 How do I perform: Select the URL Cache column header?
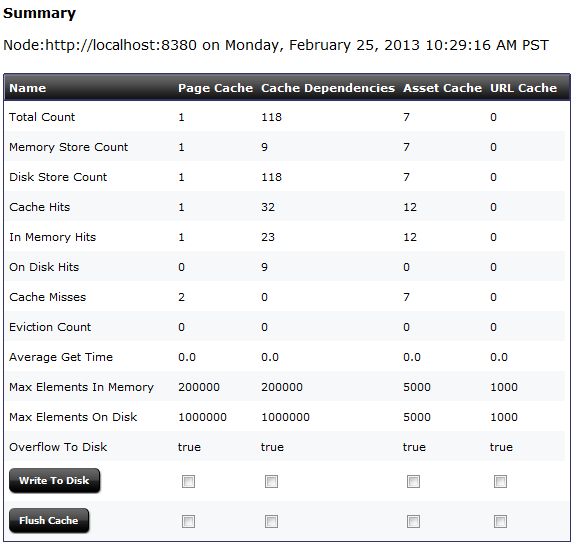click(523, 88)
